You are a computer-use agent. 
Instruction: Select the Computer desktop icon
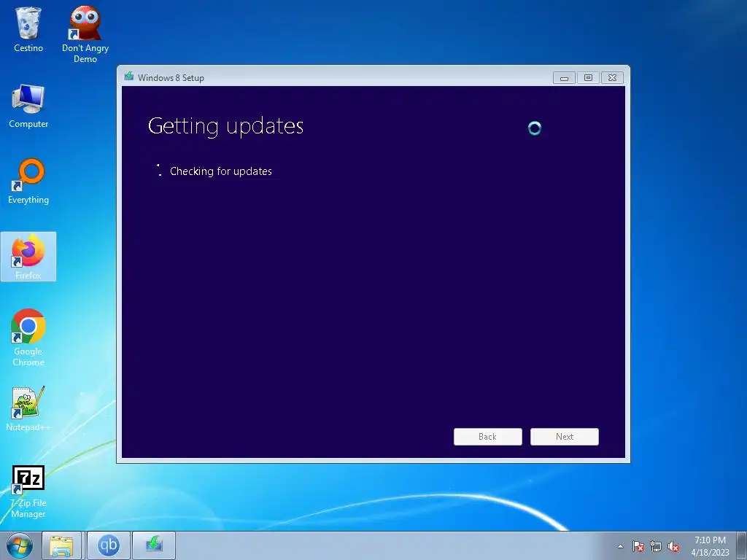pyautogui.click(x=28, y=106)
